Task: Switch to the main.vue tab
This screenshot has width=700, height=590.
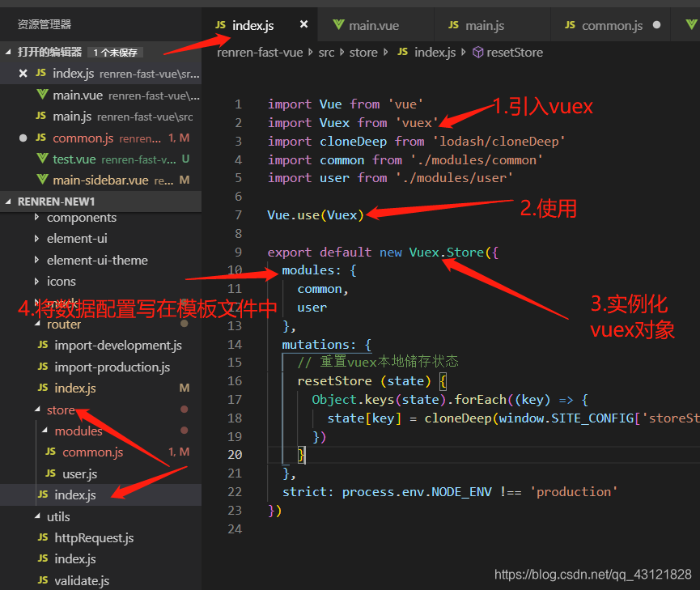Action: (x=374, y=25)
